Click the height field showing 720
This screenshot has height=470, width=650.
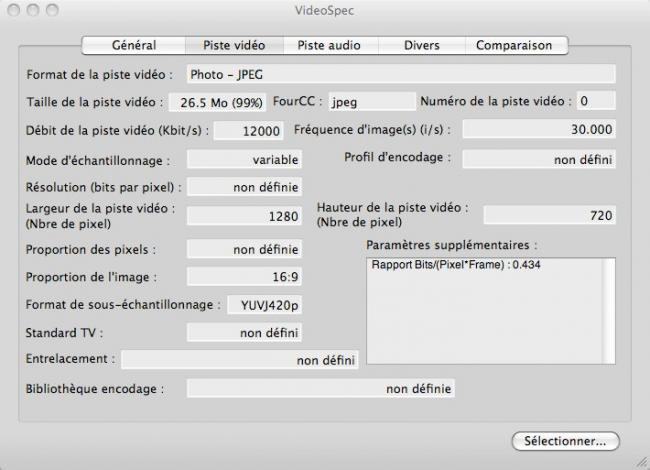tap(549, 215)
